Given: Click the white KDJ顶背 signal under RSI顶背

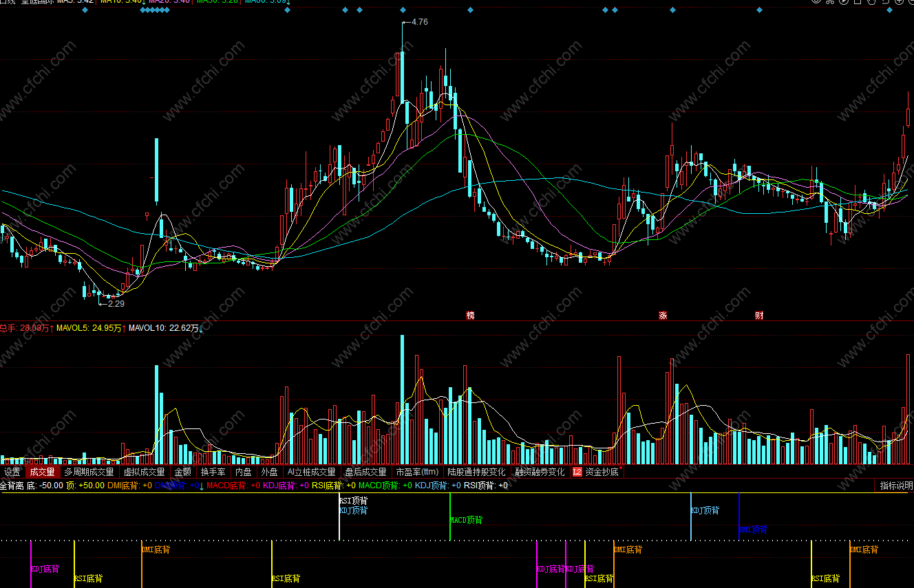Looking at the screenshot, I should coord(354,510).
